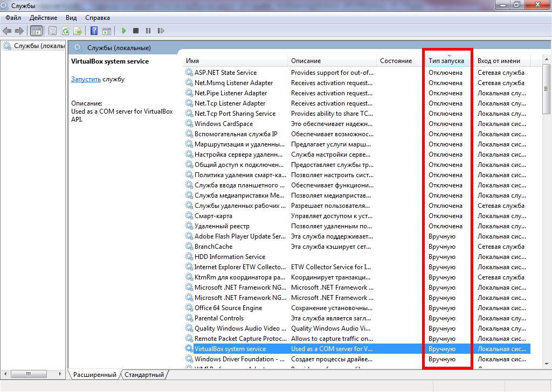
Task: Click the Pause service toolbar button
Action: pyautogui.click(x=148, y=31)
